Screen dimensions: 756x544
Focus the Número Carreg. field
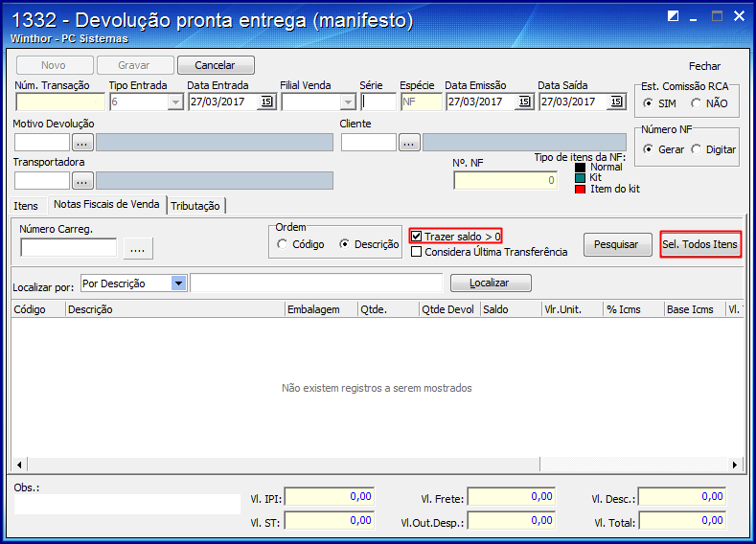point(68,248)
